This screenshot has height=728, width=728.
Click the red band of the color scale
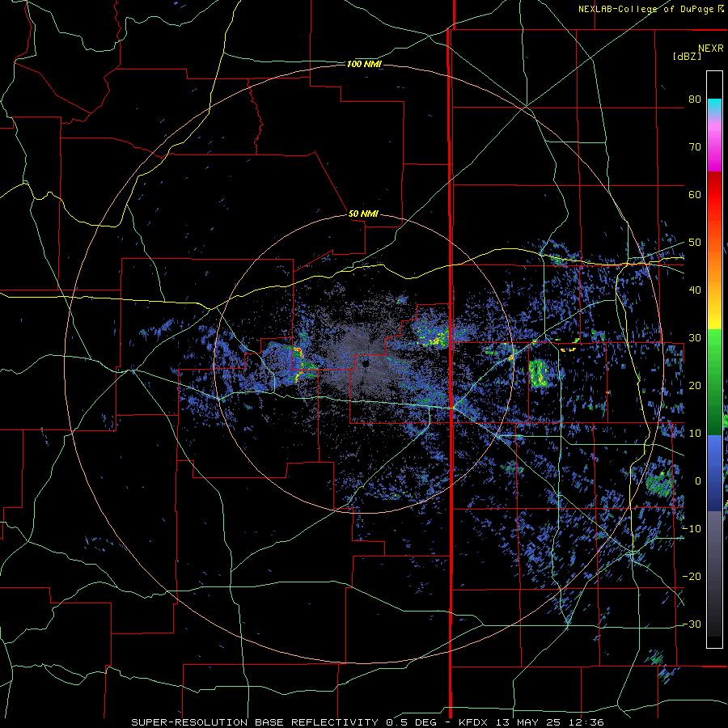[714, 195]
